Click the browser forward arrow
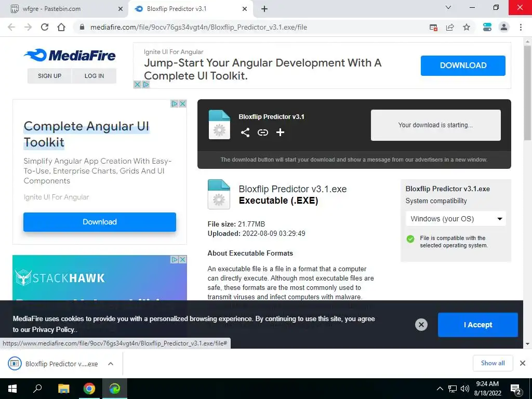 click(x=28, y=27)
